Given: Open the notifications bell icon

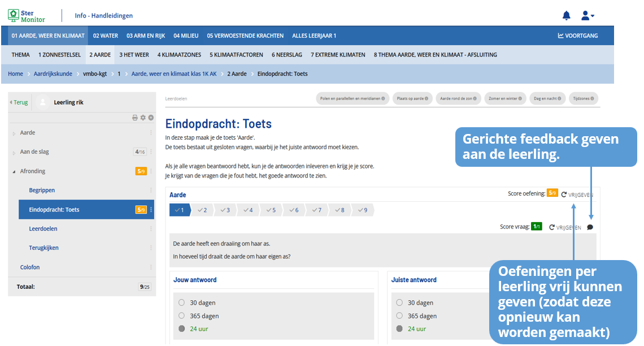Looking at the screenshot, I should (567, 16).
